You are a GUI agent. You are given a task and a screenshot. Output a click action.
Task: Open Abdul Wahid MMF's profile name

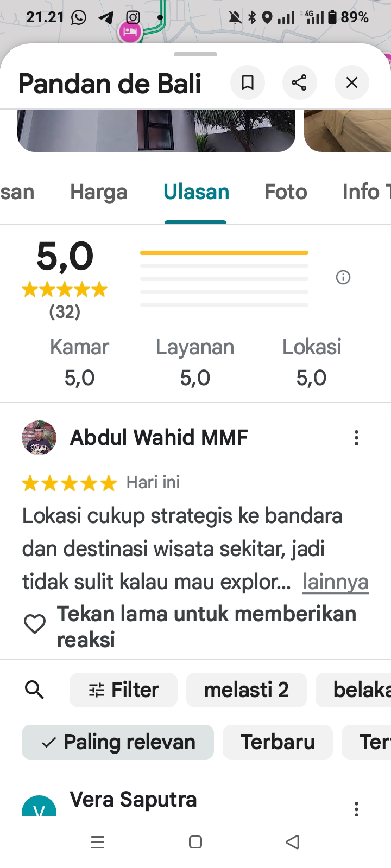(x=159, y=437)
